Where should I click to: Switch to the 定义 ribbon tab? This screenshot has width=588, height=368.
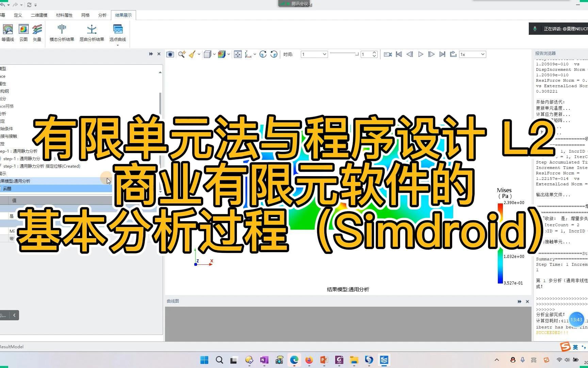[18, 15]
